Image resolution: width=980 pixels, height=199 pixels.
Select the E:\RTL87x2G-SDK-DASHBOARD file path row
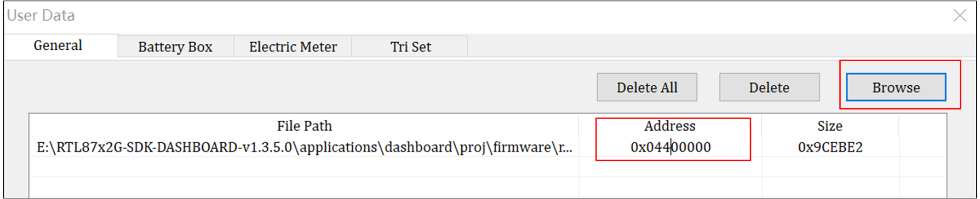pos(304,147)
